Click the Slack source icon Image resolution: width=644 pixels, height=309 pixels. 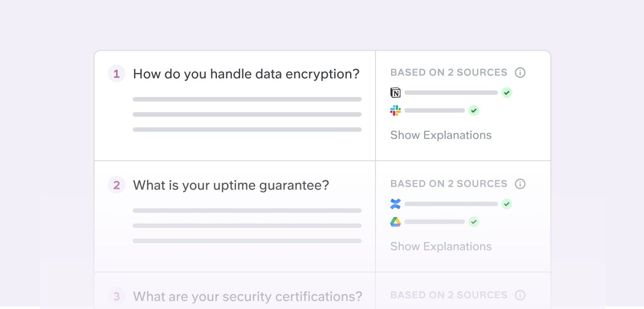395,110
